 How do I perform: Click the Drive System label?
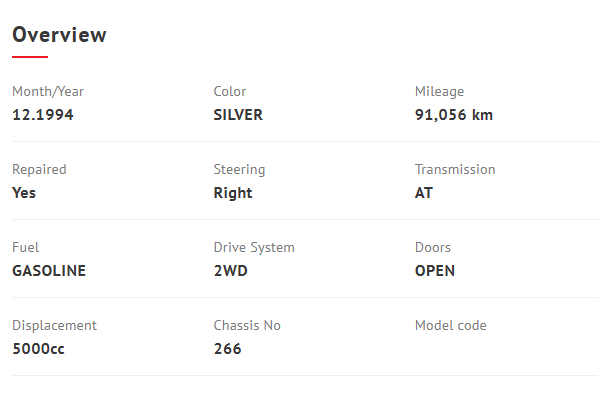(254, 247)
